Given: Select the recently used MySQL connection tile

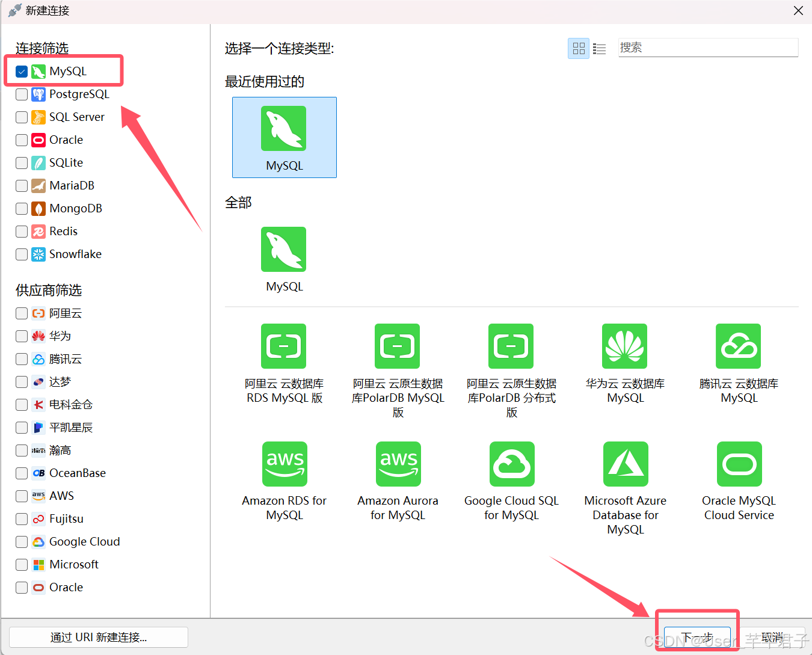Looking at the screenshot, I should point(284,137).
